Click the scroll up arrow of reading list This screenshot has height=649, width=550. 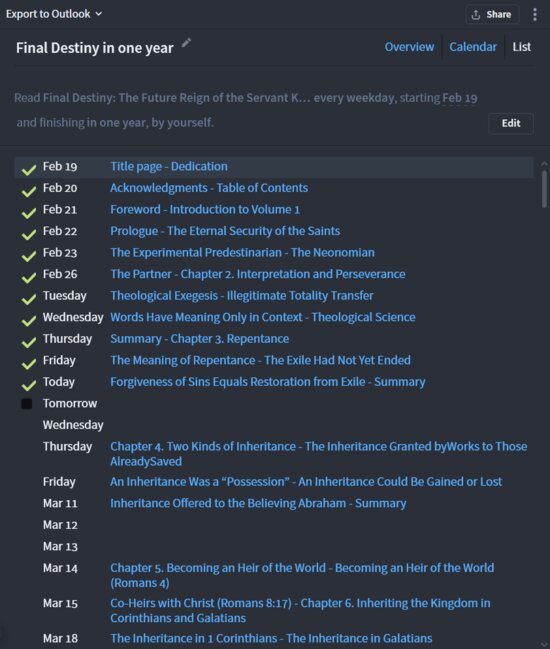click(x=544, y=164)
